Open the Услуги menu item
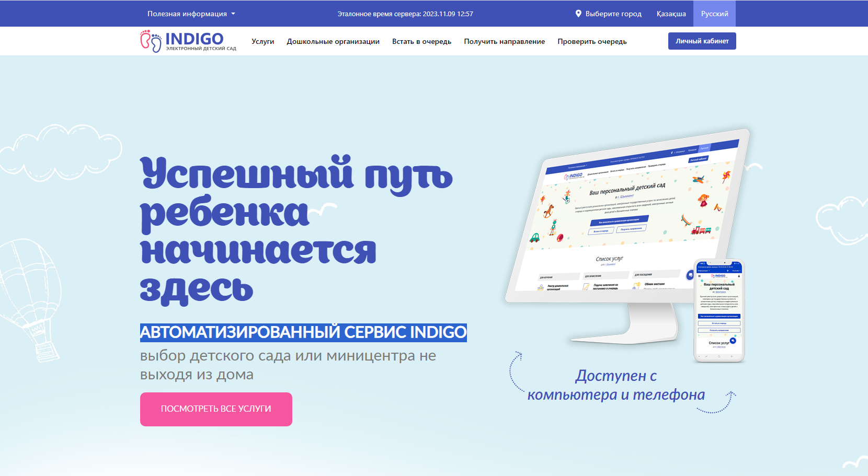Screen dimensions: 868x476 263,41
